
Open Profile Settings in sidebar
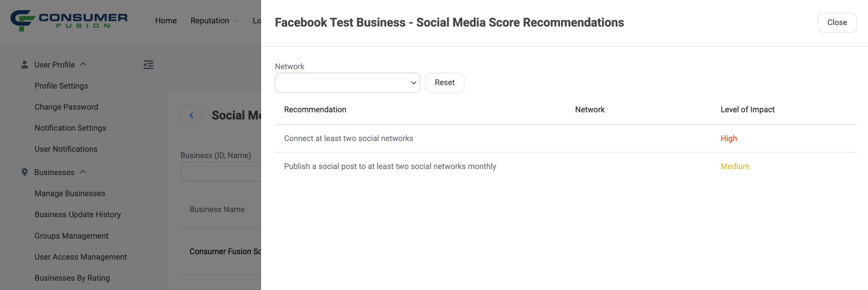[x=61, y=86]
